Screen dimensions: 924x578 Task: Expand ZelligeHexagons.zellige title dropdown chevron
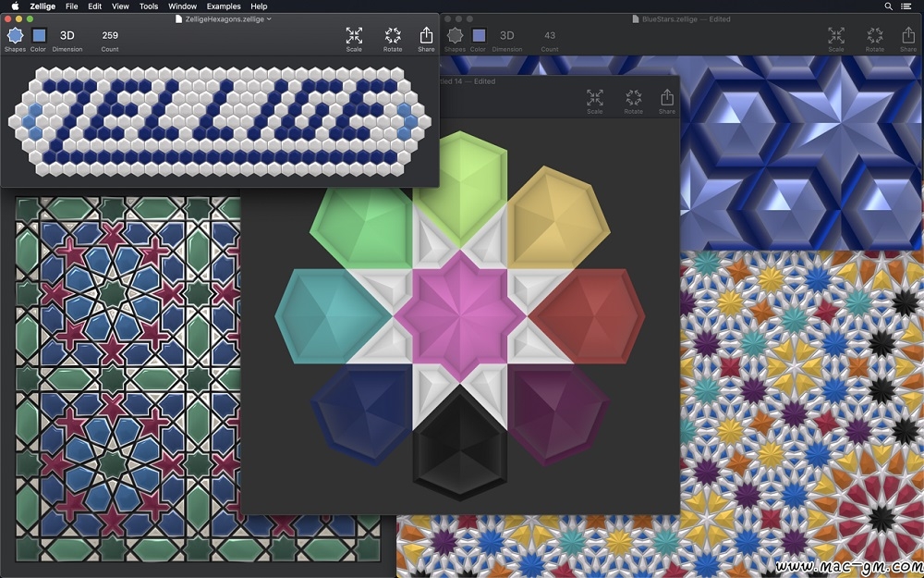269,18
